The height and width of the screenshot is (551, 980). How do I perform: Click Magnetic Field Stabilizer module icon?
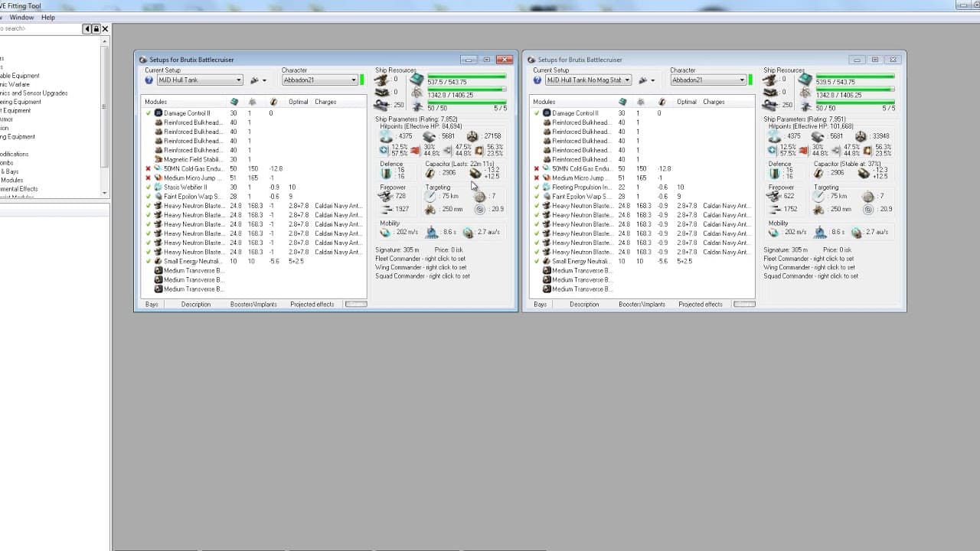[x=158, y=159]
